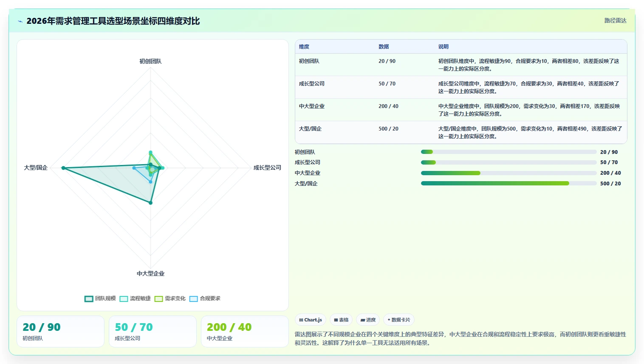Select 中大型企业 row in the table
Viewport: 644px width, 364px height.
(461, 110)
